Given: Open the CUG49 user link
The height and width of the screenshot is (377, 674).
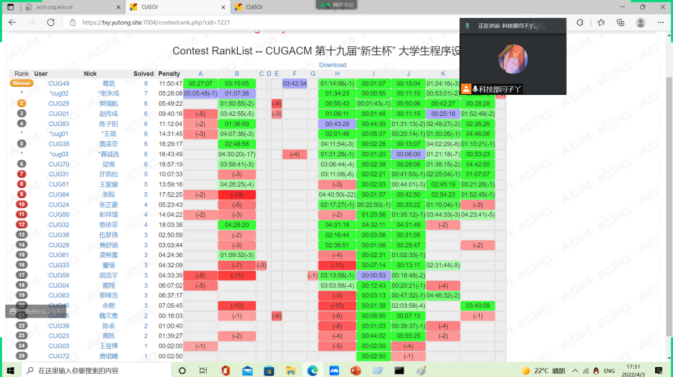Looking at the screenshot, I should 59,83.
